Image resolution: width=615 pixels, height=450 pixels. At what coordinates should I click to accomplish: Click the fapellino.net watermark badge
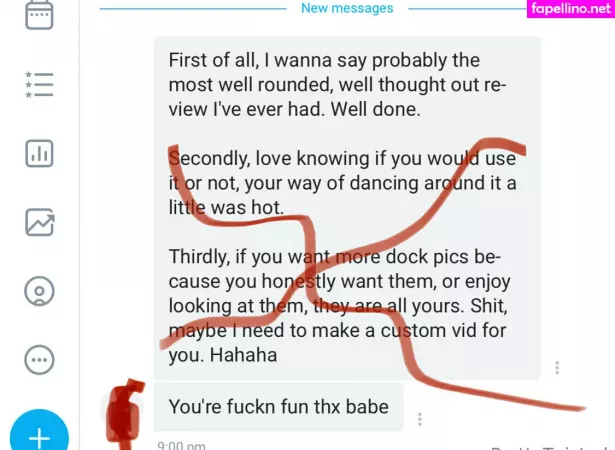pyautogui.click(x=571, y=9)
